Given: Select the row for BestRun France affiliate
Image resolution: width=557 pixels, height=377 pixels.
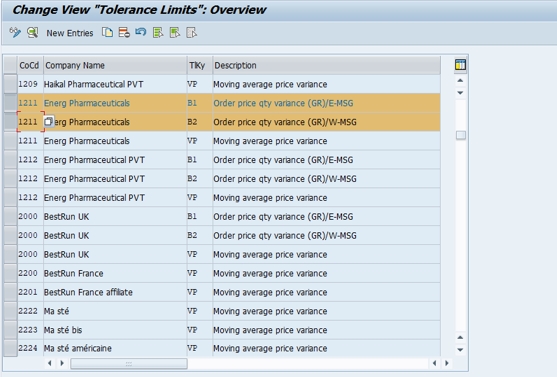Looking at the screenshot, I should 10,292.
